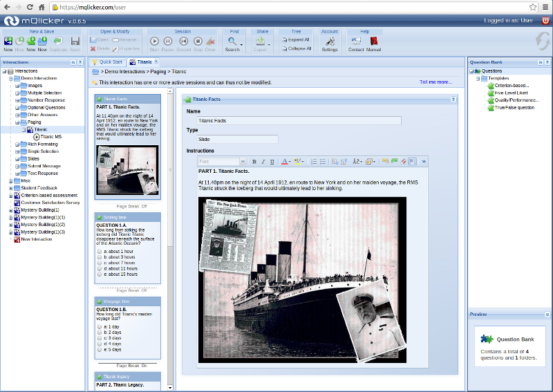Image resolution: width=553 pixels, height=392 pixels.
Task: Click the help icon in the Interactions panel
Action: coord(80,62)
